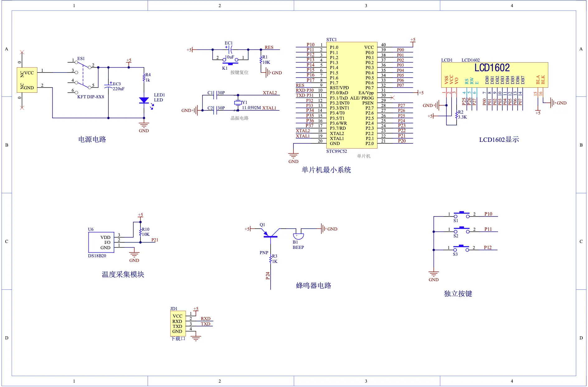Select the P10 net label beside S1 button
The image size is (588, 387).
click(x=488, y=214)
